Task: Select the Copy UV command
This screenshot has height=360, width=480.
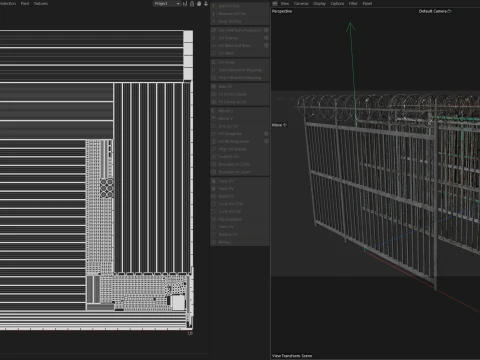Action: tap(226, 181)
